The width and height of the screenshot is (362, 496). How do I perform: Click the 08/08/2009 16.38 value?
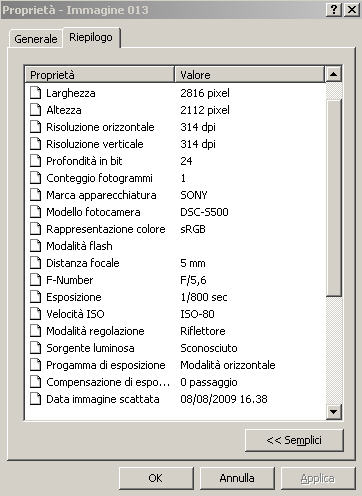click(x=224, y=399)
